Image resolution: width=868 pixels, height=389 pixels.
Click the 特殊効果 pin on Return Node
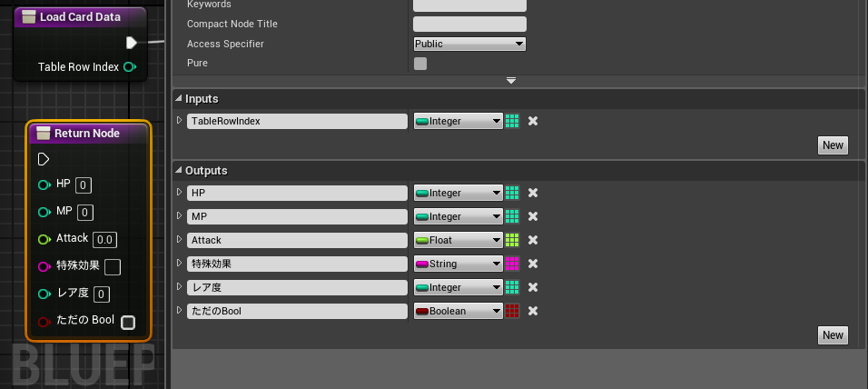[44, 266]
